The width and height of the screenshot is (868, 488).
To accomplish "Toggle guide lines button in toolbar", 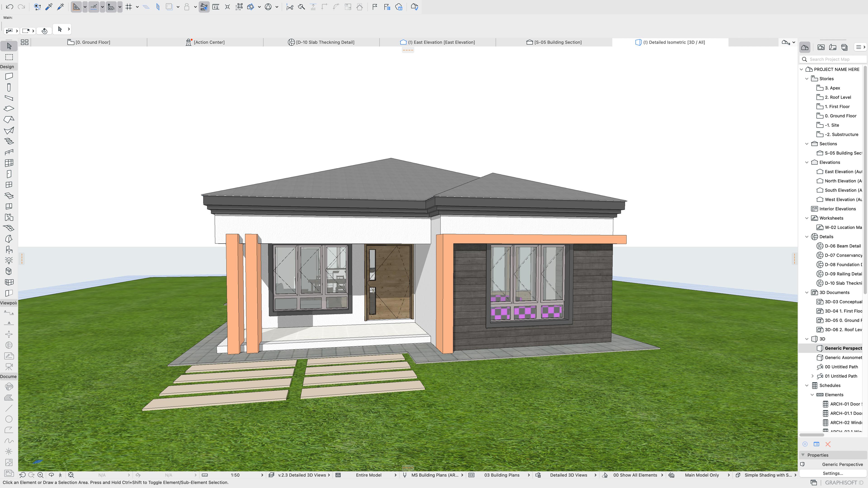I will tap(76, 7).
